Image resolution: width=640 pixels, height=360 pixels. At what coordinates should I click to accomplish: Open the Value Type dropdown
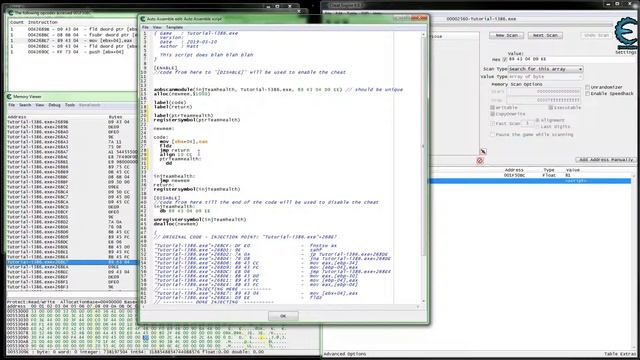[x=545, y=77]
